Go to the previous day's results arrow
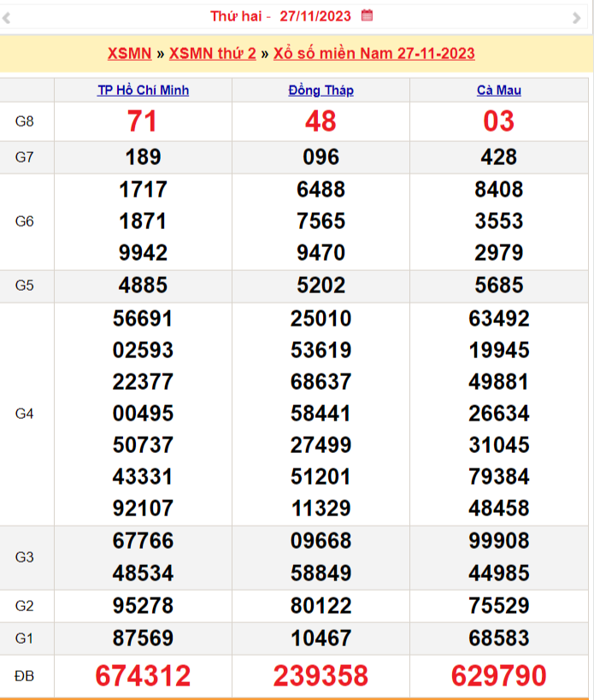594x700 pixels. pos(16,18)
